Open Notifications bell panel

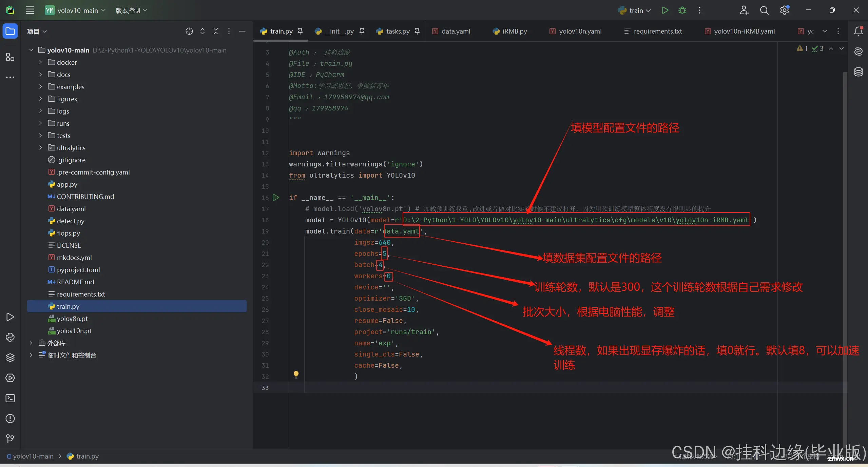click(x=859, y=31)
